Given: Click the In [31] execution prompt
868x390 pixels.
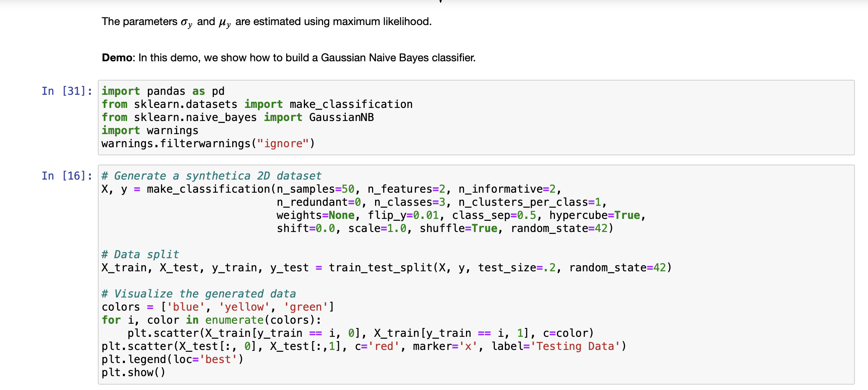Looking at the screenshot, I should point(65,91).
